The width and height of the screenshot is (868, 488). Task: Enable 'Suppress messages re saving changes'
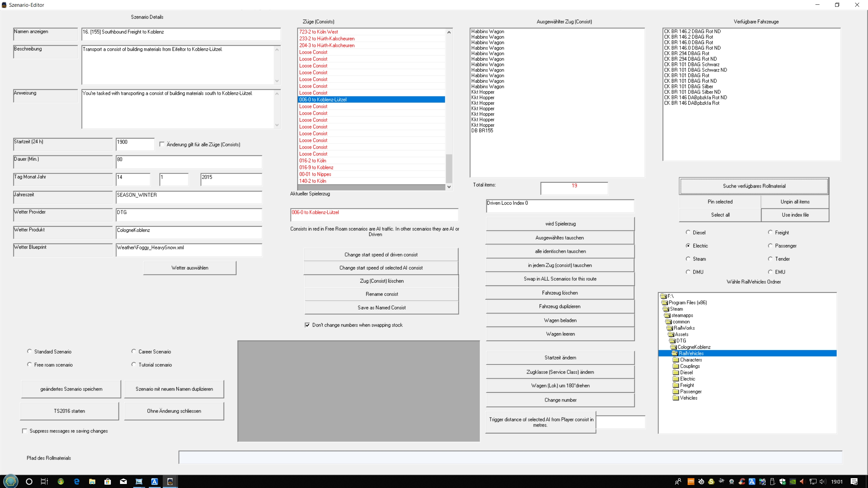(x=24, y=431)
